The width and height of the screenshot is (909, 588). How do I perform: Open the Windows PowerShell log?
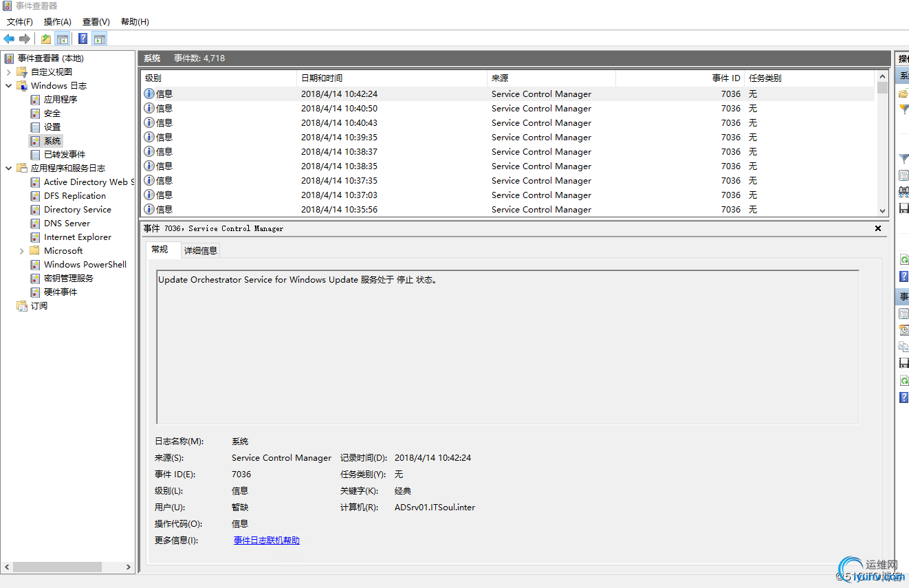point(85,265)
